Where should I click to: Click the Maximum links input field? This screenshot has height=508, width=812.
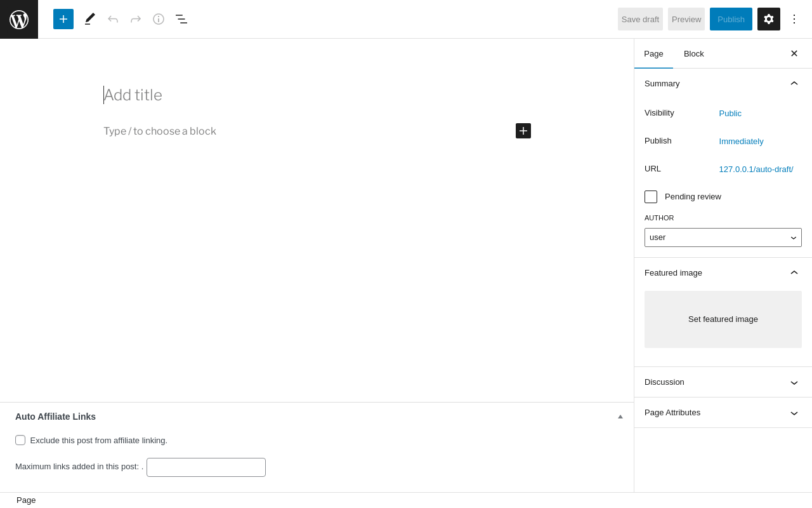[x=206, y=467]
